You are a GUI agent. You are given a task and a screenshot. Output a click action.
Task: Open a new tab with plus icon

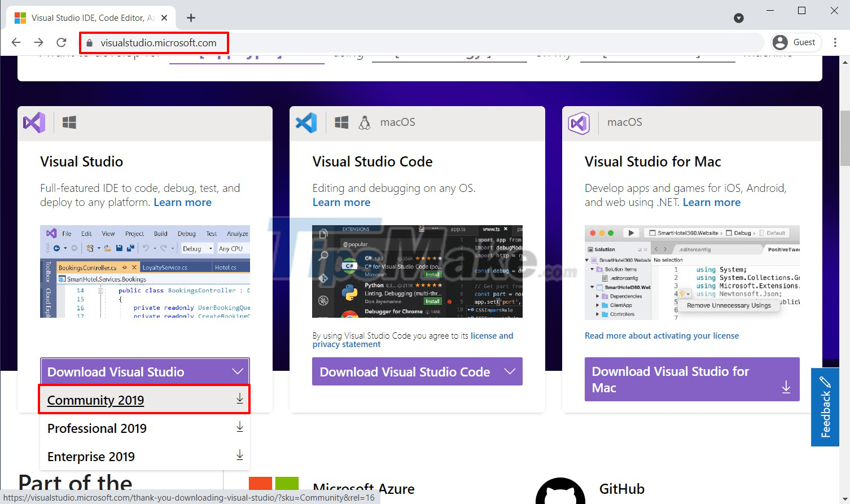[191, 18]
